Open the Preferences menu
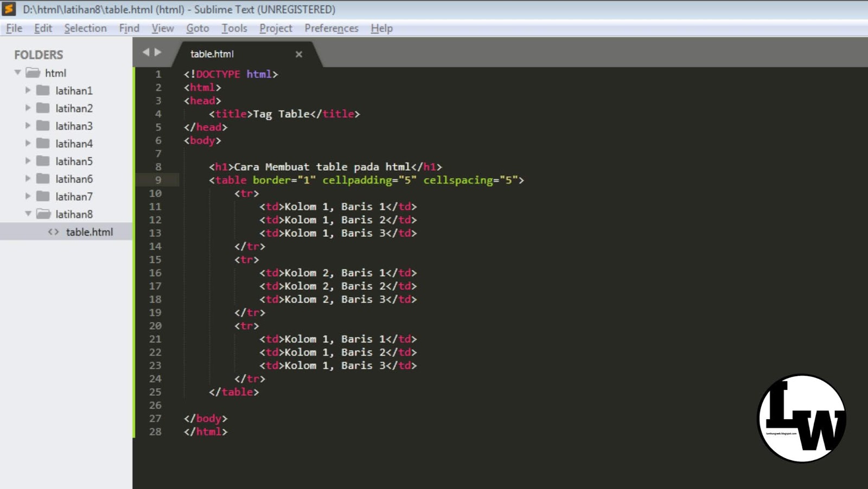 pos(331,28)
